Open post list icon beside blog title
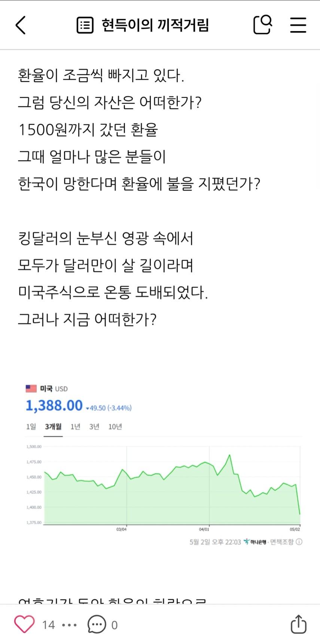The width and height of the screenshot is (320, 644). 85,25
